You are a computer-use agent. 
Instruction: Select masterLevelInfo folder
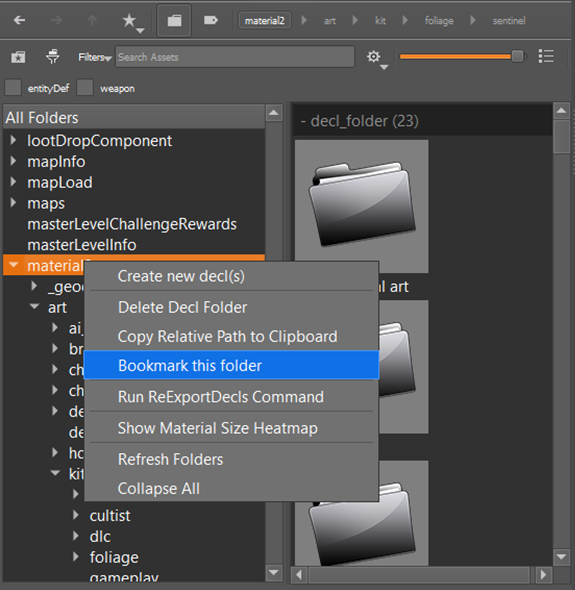(x=82, y=245)
